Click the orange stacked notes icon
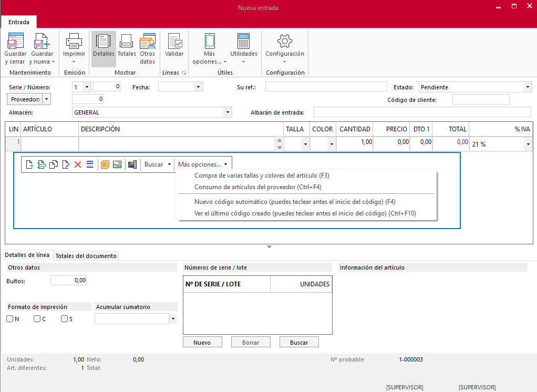 tap(105, 164)
